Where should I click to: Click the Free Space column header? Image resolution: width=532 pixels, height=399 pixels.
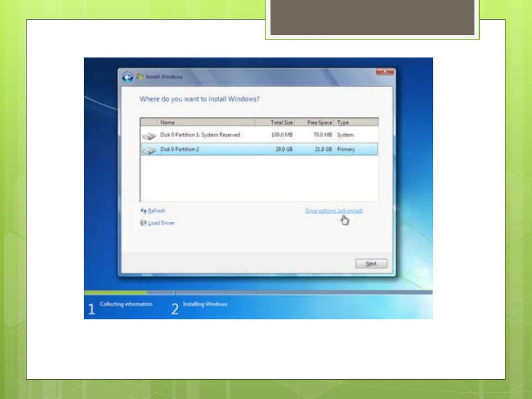[314, 122]
